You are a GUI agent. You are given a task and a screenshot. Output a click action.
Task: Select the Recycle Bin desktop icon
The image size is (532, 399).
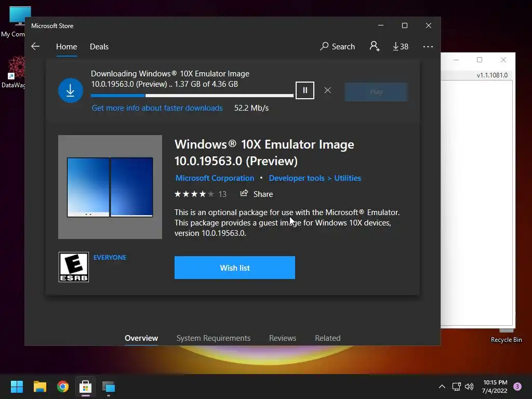tap(506, 336)
